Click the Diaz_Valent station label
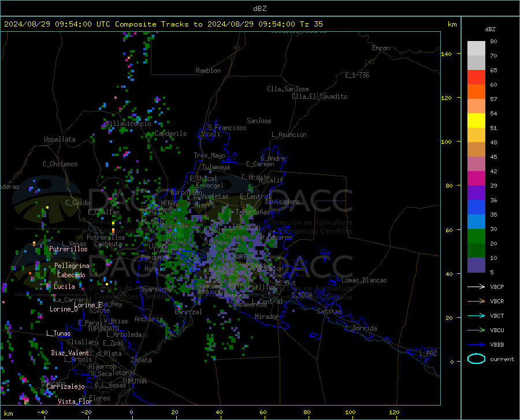520x420 pixels. [70, 353]
